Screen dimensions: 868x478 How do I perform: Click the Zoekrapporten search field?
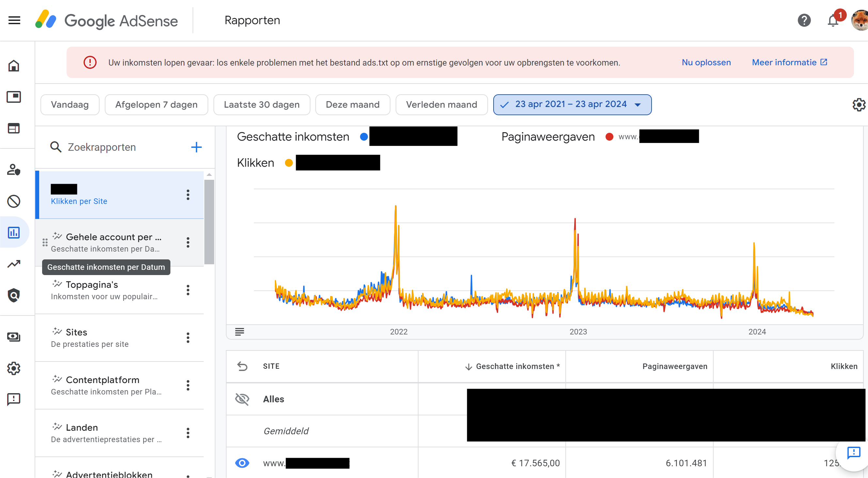125,147
